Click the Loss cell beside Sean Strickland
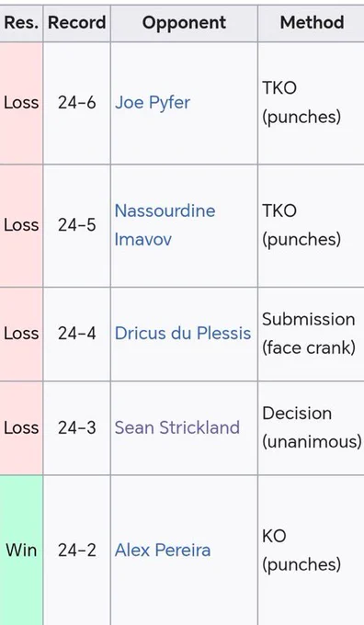This screenshot has width=364, height=625. pyautogui.click(x=21, y=427)
